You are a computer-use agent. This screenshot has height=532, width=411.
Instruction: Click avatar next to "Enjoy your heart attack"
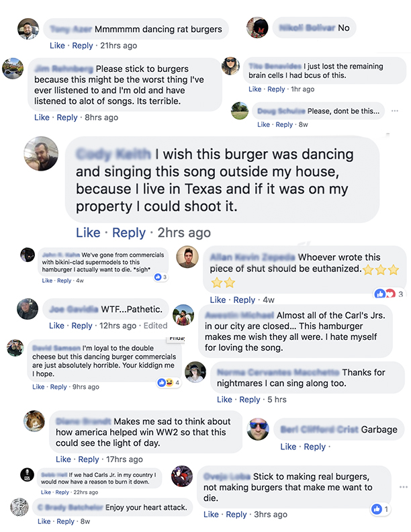[19, 506]
